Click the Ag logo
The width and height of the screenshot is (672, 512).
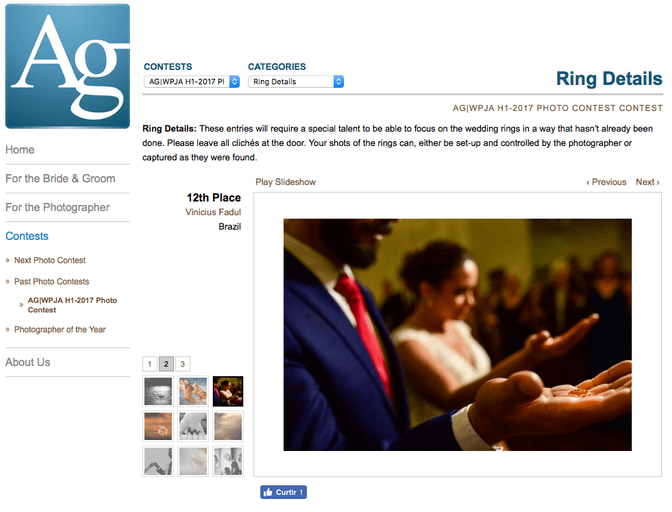tap(67, 66)
